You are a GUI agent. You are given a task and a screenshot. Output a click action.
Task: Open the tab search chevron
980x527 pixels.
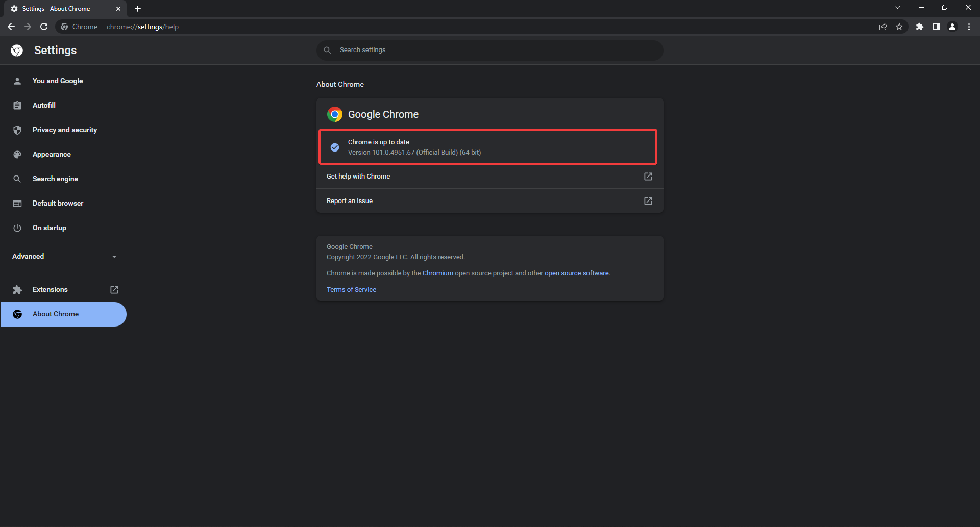[898, 8]
